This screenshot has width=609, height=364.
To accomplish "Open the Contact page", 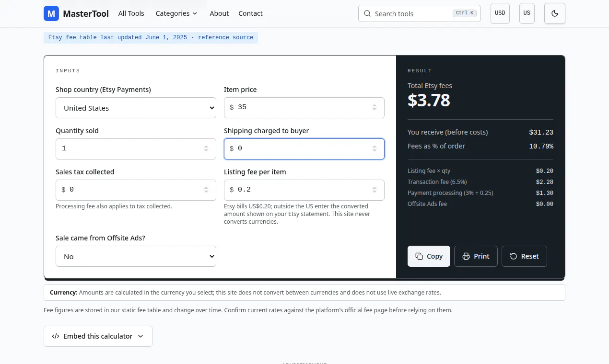I will 250,13.
